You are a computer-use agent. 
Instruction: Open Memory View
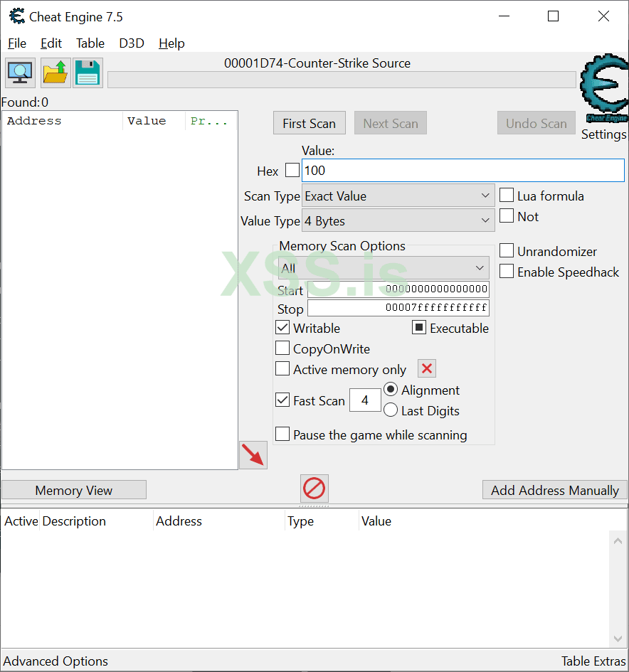(74, 490)
